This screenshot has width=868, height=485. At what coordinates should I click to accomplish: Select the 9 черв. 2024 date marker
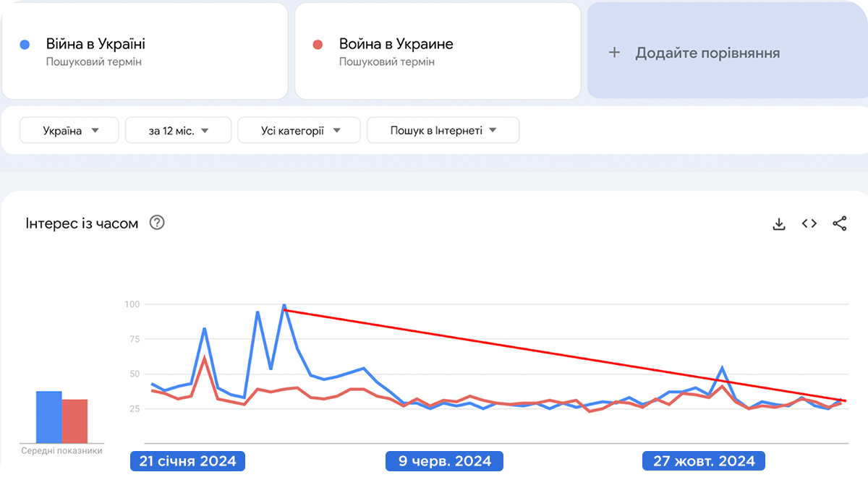coord(444,461)
